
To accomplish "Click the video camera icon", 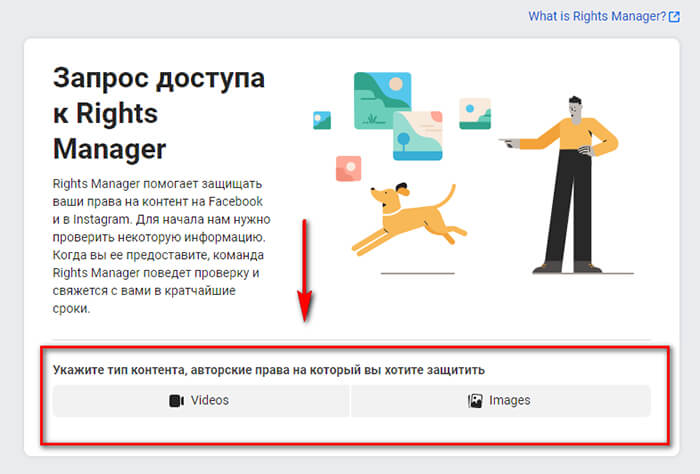I will 176,401.
